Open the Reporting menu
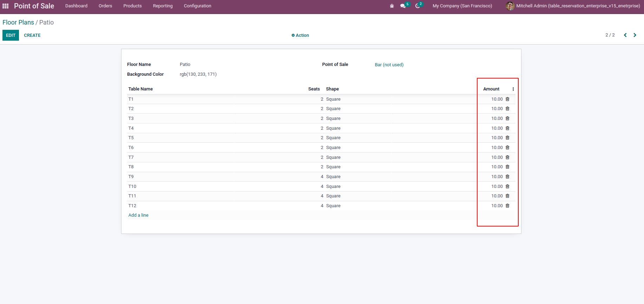Screen dimensions: 644x304 [x=163, y=6]
